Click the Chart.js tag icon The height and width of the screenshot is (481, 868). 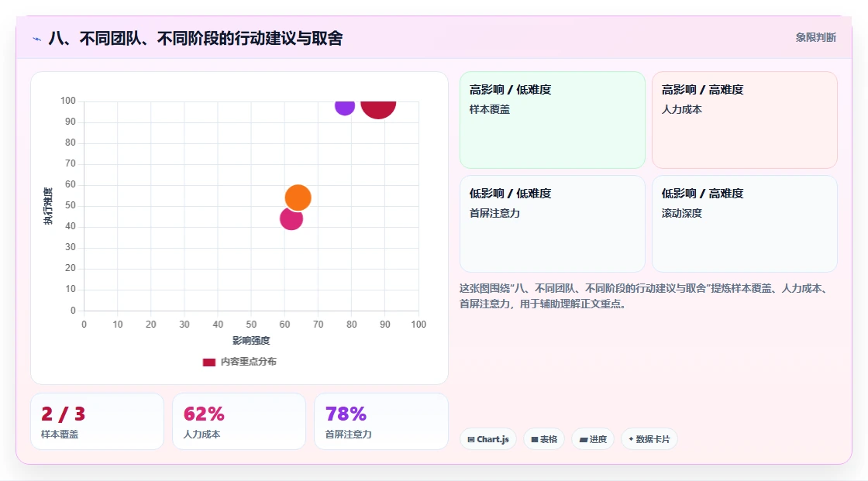(471, 439)
